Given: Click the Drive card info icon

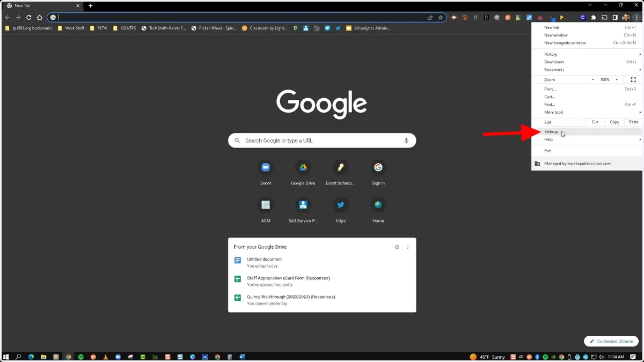Looking at the screenshot, I should coord(397,247).
